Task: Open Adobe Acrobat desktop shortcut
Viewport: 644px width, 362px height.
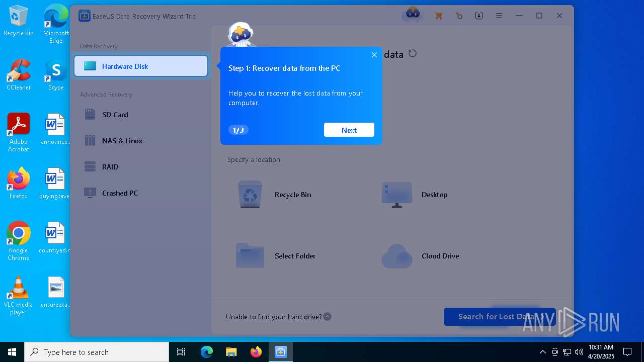Action: coord(19,133)
